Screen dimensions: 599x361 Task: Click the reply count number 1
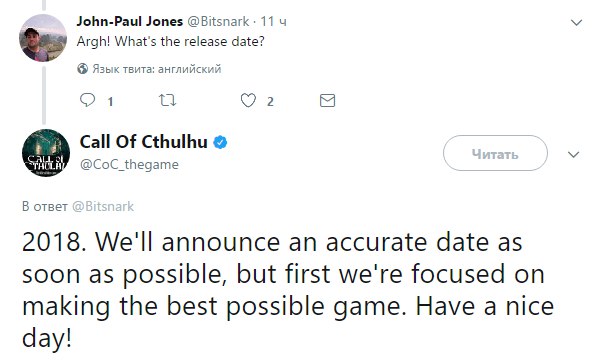(110, 102)
